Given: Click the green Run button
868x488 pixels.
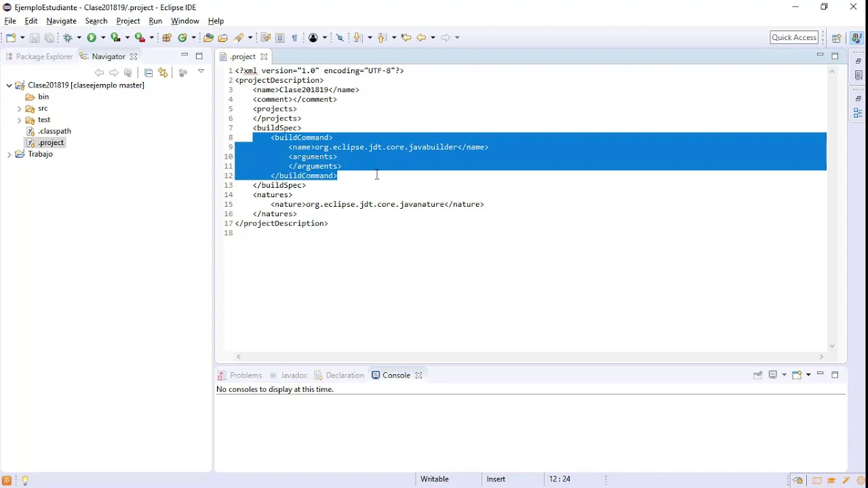Looking at the screenshot, I should coord(92,38).
